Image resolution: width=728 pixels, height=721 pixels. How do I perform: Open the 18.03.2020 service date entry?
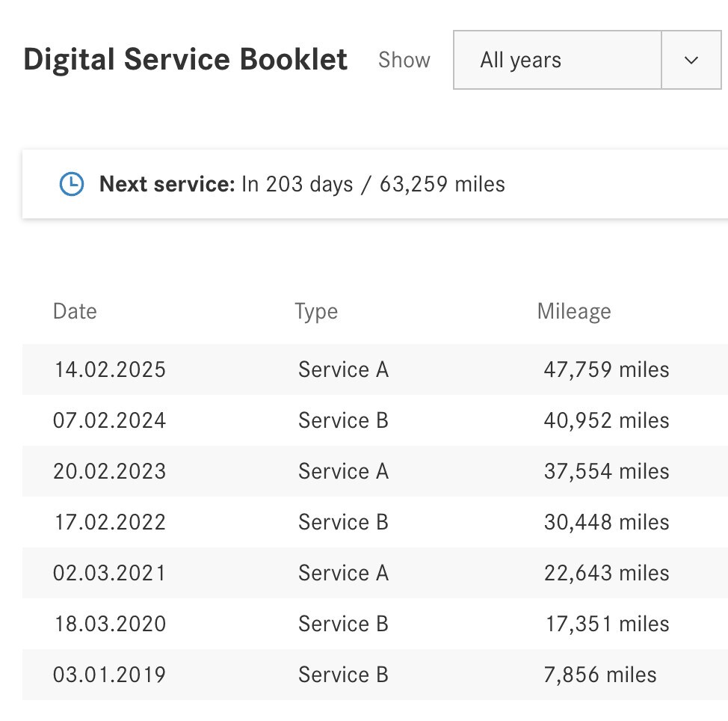pos(109,624)
